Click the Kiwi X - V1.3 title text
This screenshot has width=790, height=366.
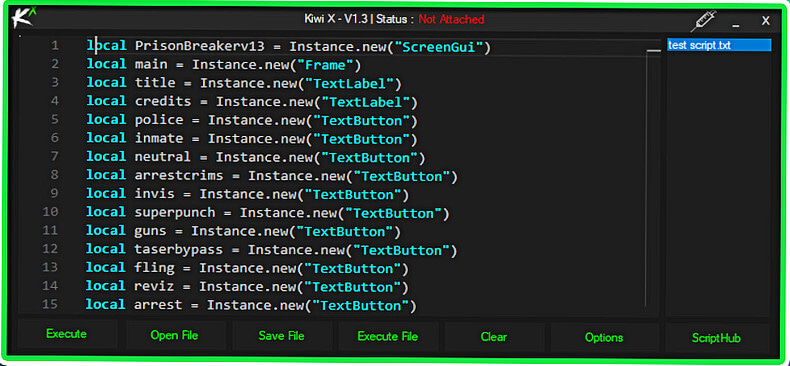[336, 20]
